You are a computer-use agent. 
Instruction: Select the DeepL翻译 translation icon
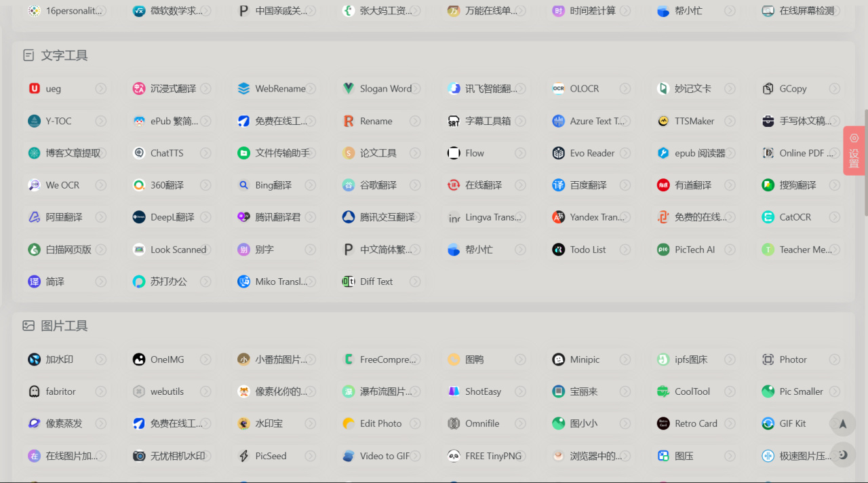(138, 216)
